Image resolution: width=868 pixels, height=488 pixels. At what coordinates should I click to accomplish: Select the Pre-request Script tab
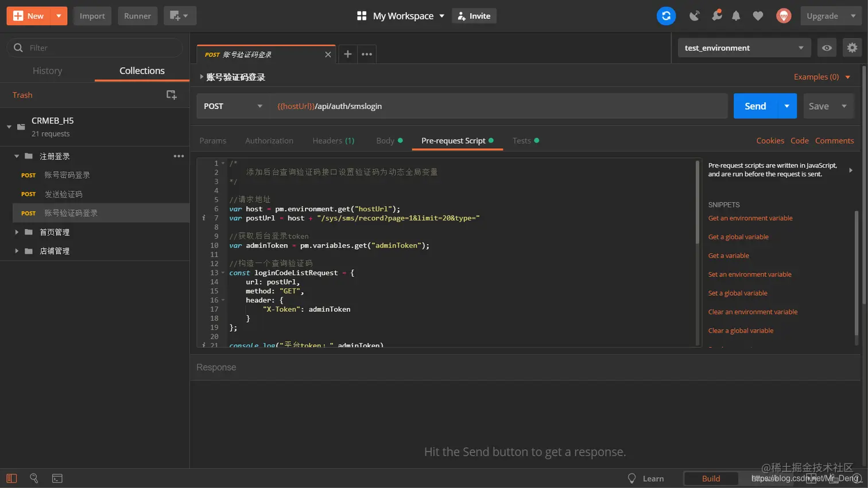tap(458, 141)
